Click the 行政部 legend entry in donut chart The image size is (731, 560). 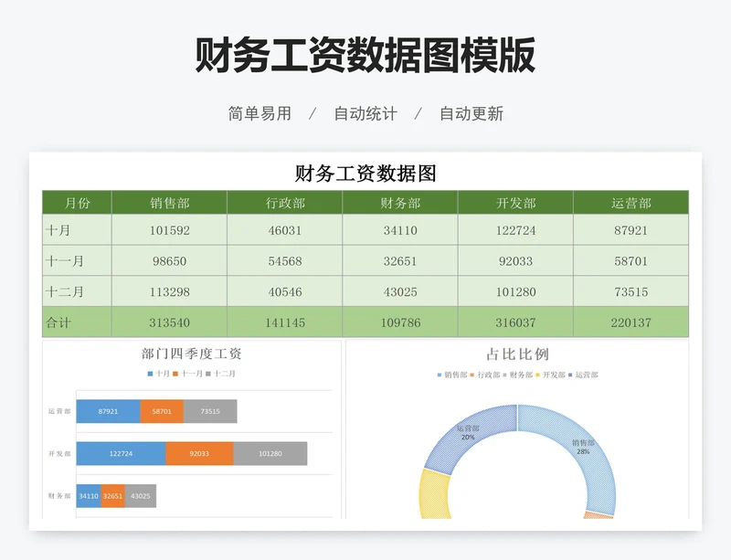coord(485,375)
